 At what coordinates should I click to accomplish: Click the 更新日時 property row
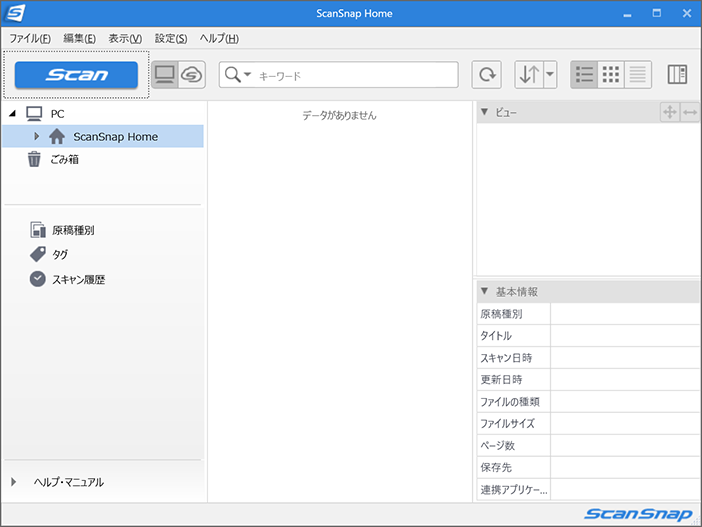click(588, 380)
